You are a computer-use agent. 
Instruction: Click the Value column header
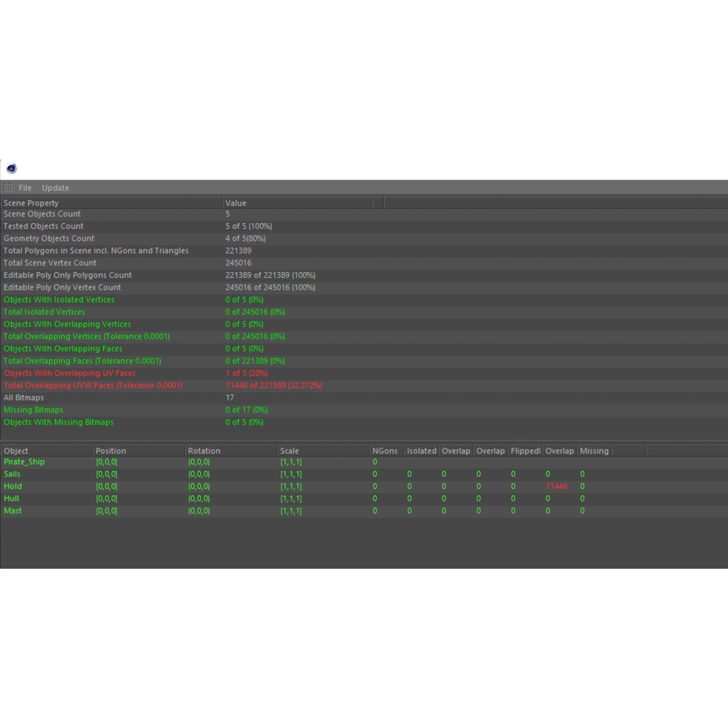tap(235, 203)
